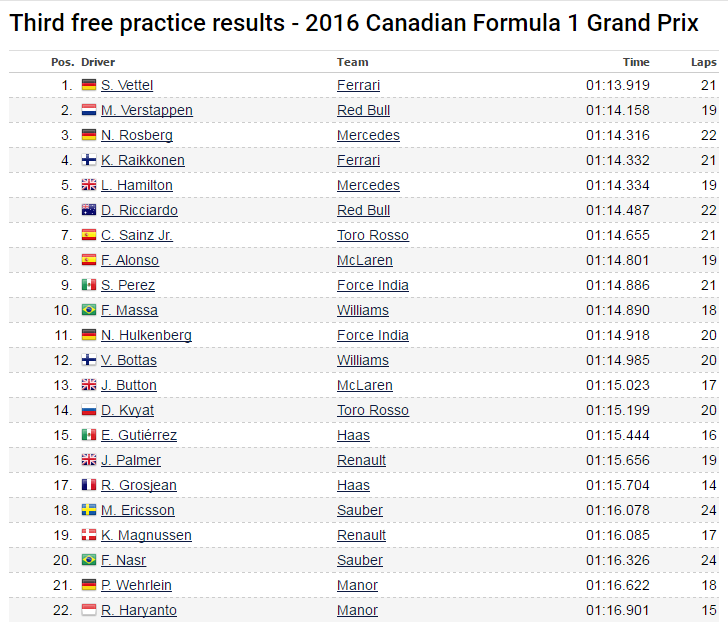Image resolution: width=728 pixels, height=628 pixels.
Task: Open the Force India link in Hulkenberg's row
Action: 373,335
